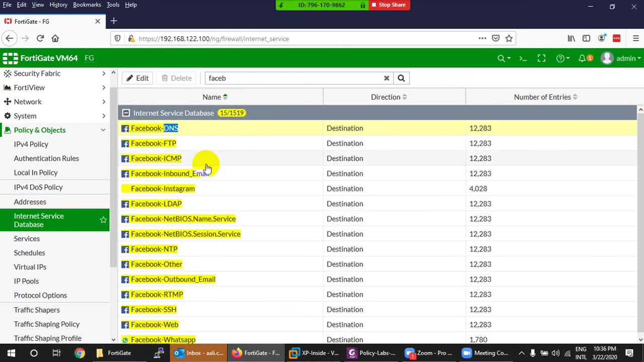Expand Security Fabric menu
Image resolution: width=644 pixels, height=362 pixels.
pos(54,73)
